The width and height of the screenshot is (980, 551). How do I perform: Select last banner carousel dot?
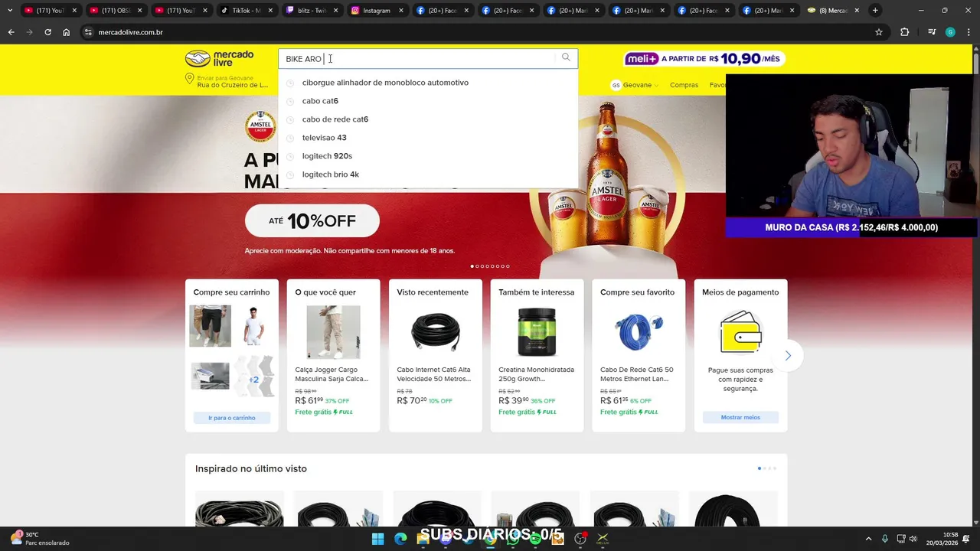point(508,266)
